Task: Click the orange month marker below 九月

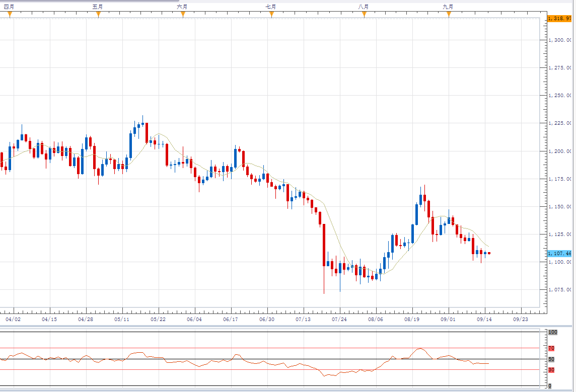Action: coord(449,14)
